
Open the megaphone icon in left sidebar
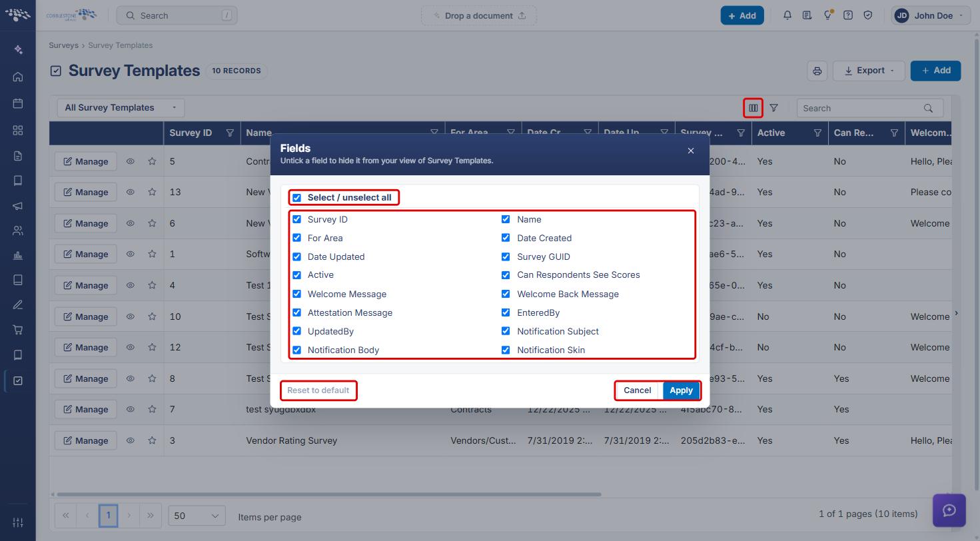click(x=18, y=206)
